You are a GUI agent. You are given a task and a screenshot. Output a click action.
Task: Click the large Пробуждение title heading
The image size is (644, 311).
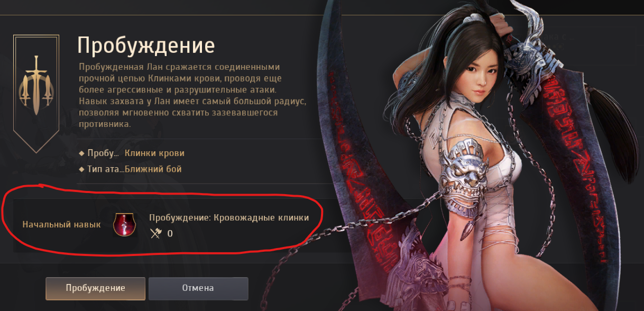pos(146,45)
